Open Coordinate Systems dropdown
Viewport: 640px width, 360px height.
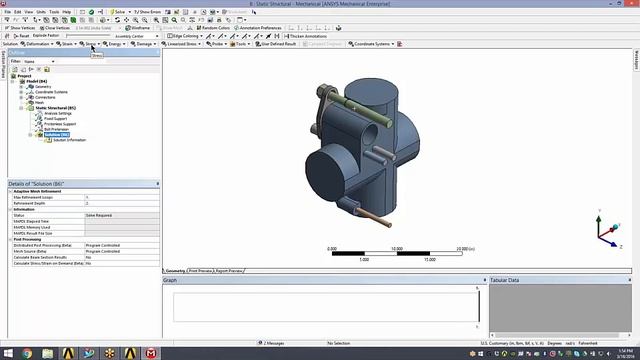pos(371,44)
